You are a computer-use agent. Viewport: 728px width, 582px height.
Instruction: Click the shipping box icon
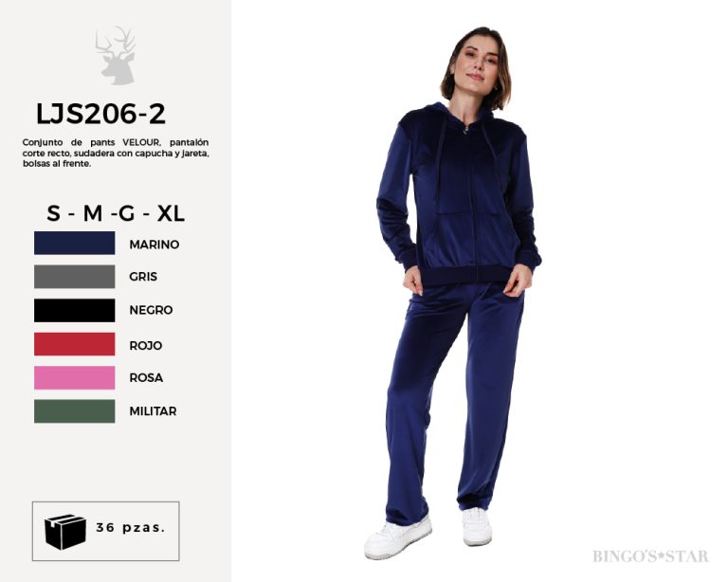coord(65,532)
